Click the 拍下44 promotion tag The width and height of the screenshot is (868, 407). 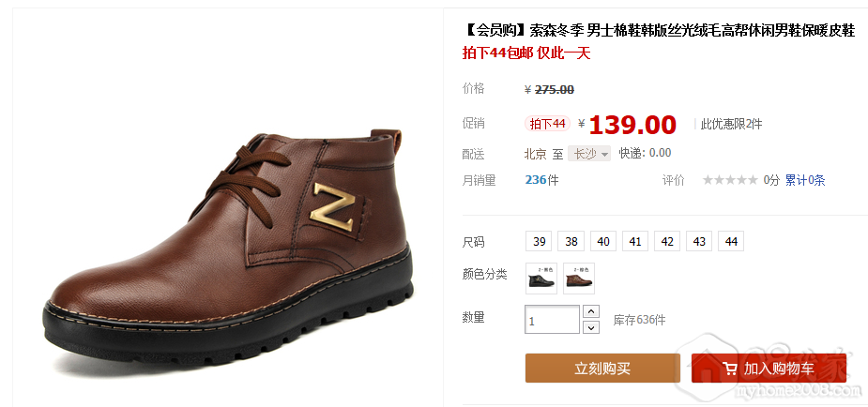click(547, 124)
